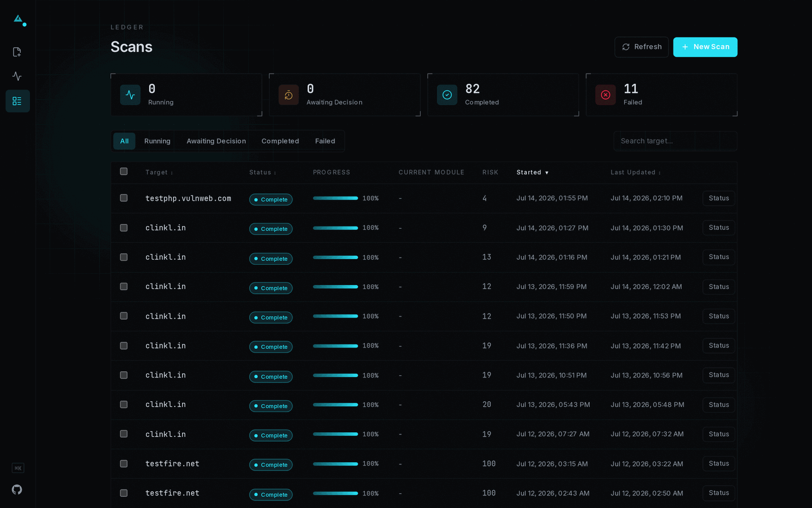Screen dimensions: 812x508
Task: Open the GitHub icon in the sidebar
Action: [17, 490]
